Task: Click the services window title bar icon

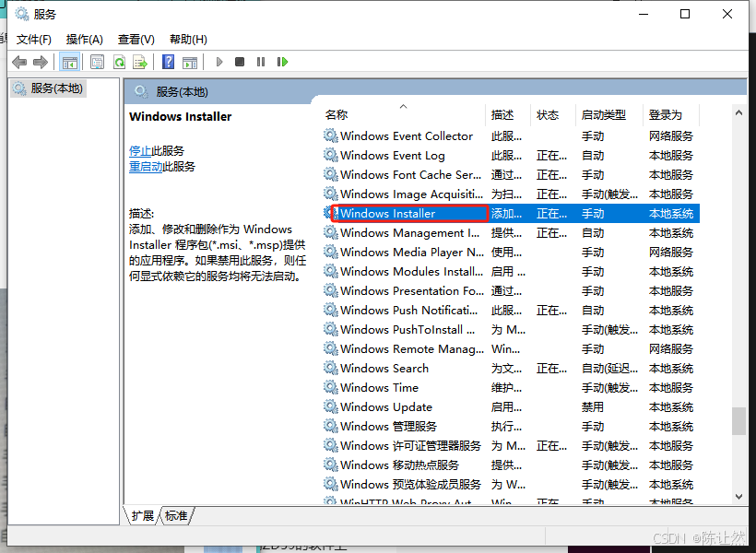Action: pyautogui.click(x=22, y=14)
